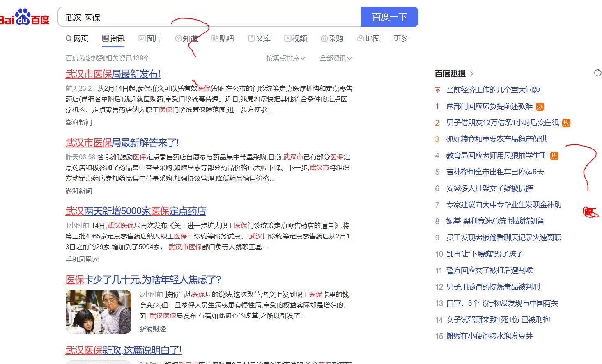Click the 新浪财经 article thumbnail image
The image size is (602, 364).
(99, 311)
